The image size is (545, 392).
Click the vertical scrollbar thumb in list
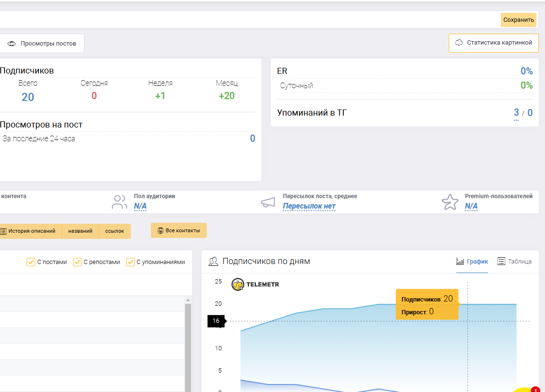coord(188,347)
